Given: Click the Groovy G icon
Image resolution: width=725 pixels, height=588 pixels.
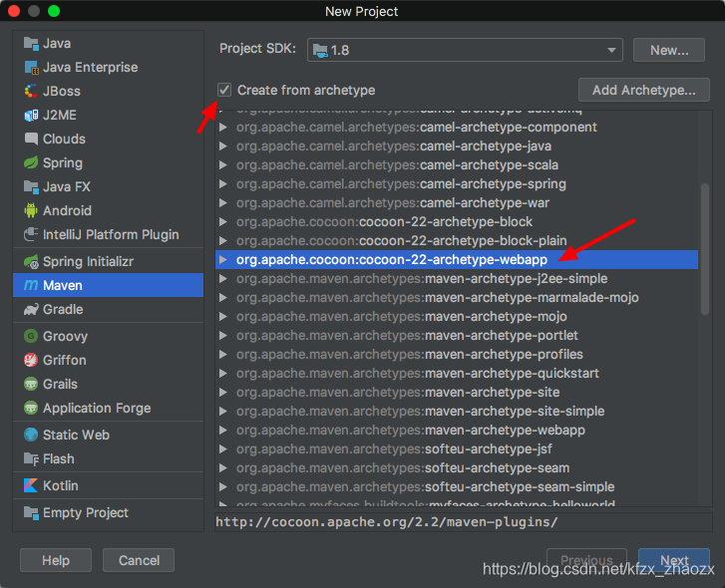Looking at the screenshot, I should coord(31,336).
